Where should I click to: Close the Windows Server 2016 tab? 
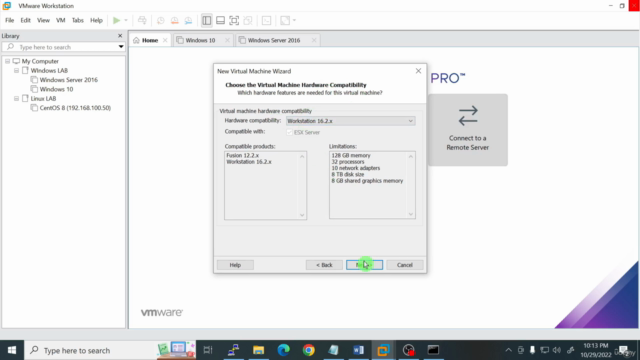click(314, 40)
